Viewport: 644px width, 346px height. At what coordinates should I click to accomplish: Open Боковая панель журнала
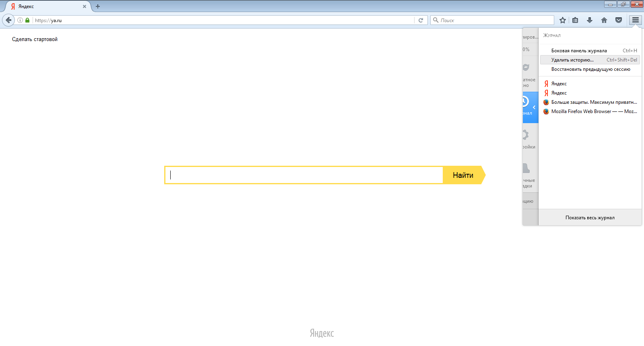point(590,51)
